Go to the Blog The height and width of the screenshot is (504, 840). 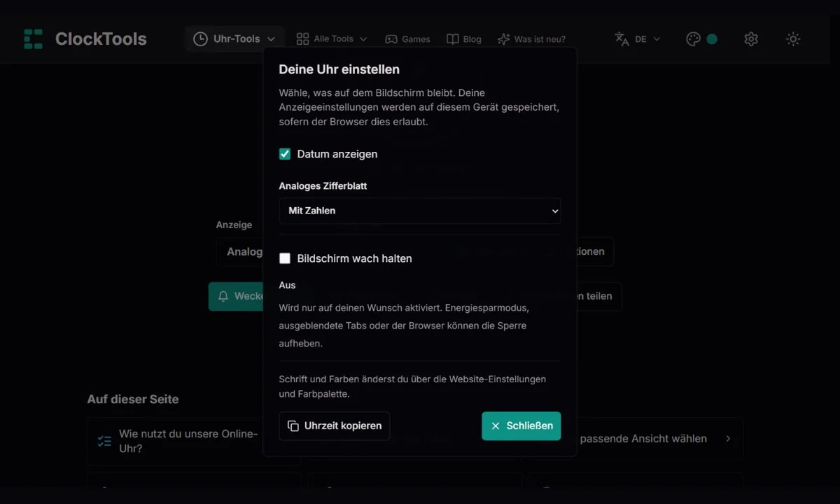464,39
